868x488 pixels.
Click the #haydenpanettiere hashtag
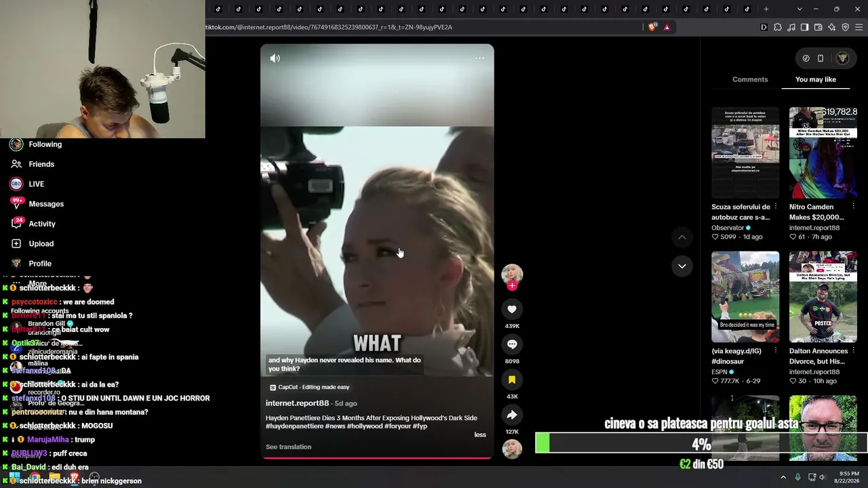click(x=294, y=426)
